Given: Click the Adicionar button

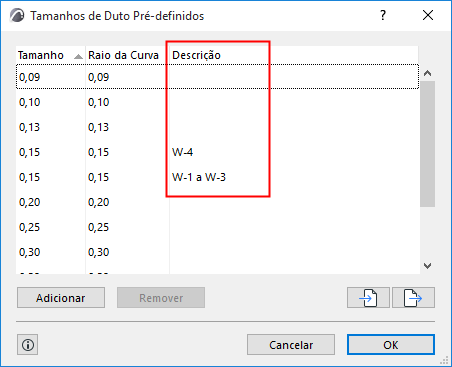Looking at the screenshot, I should tap(61, 298).
